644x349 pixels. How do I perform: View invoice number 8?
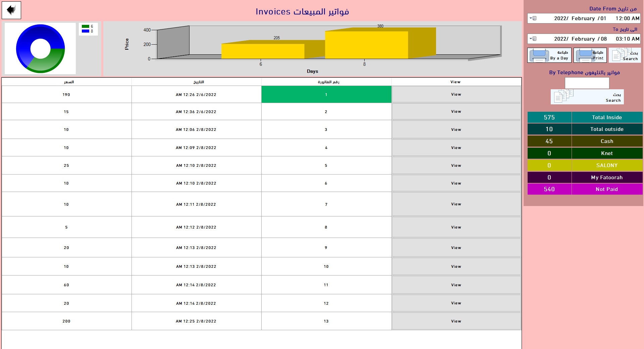click(456, 227)
